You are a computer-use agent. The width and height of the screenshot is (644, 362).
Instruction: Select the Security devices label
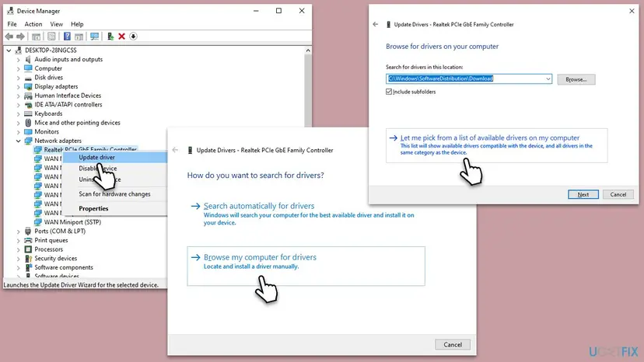[x=55, y=258]
